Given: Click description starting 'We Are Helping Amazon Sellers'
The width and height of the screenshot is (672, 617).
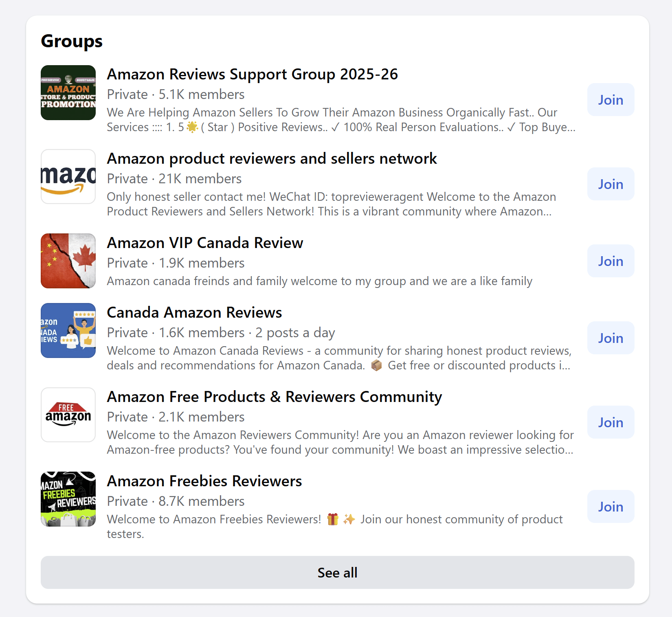Looking at the screenshot, I should pos(341,120).
